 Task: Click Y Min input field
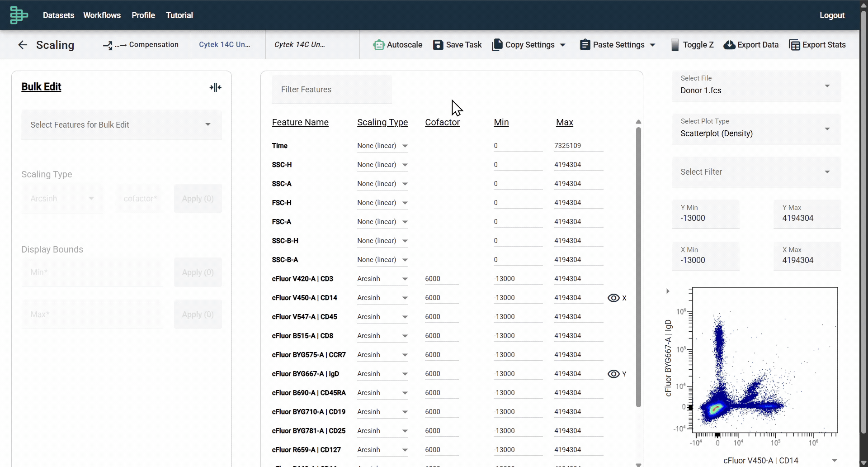tap(706, 214)
